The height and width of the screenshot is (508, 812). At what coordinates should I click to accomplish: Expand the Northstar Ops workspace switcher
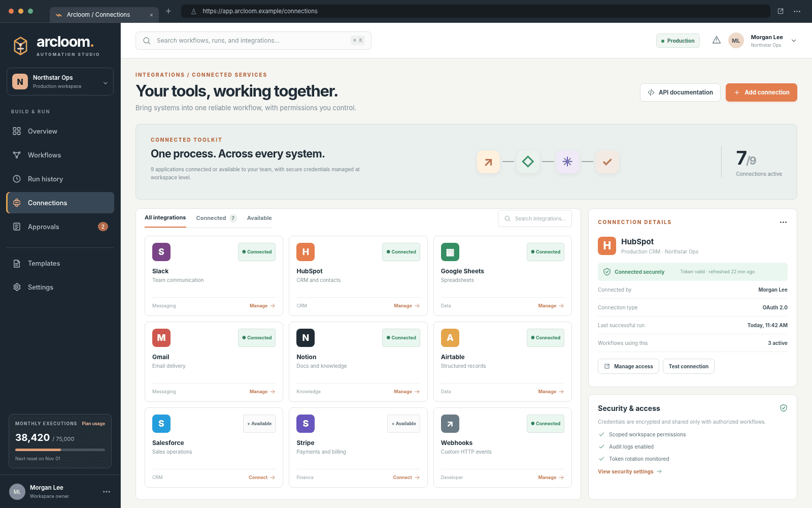pyautogui.click(x=60, y=81)
